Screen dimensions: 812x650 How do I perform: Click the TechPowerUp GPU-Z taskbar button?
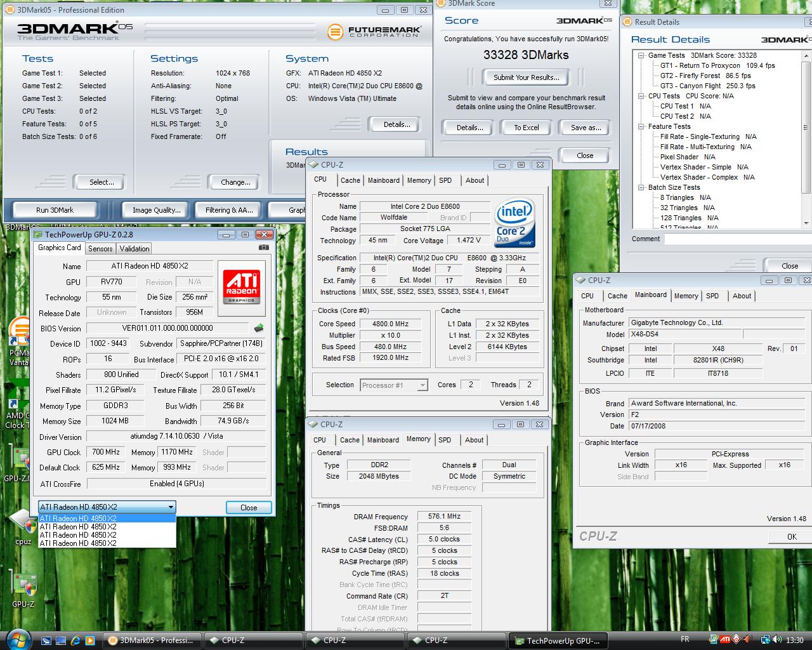pos(558,640)
